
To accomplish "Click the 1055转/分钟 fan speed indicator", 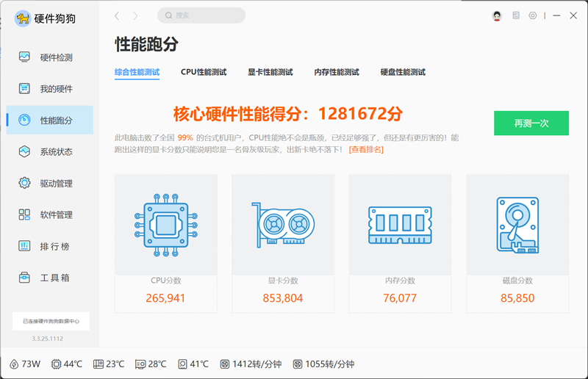I will 323,364.
